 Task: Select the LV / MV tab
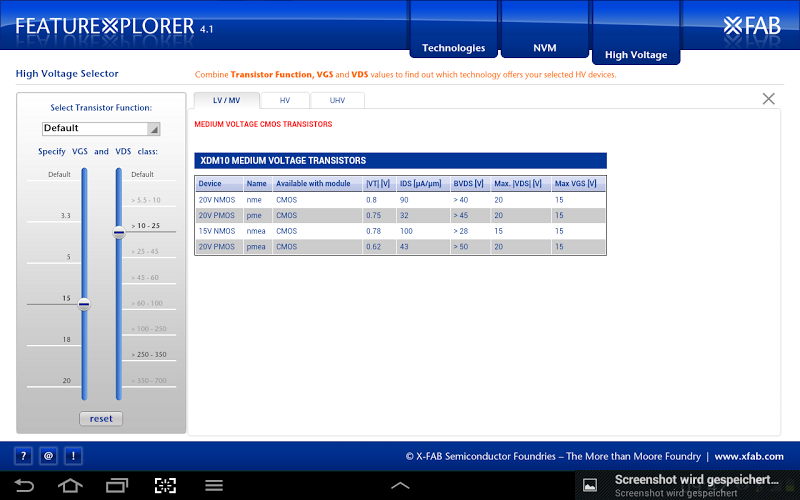(x=227, y=101)
